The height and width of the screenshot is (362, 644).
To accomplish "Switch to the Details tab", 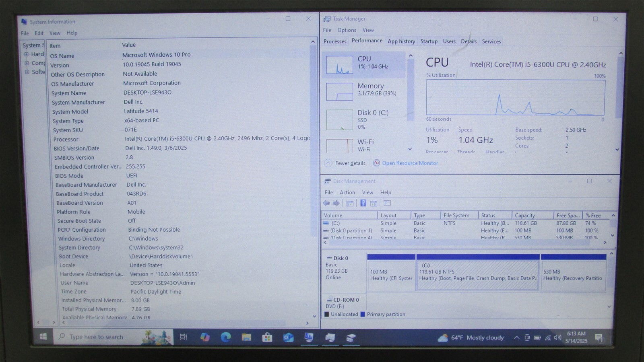I will pos(469,41).
